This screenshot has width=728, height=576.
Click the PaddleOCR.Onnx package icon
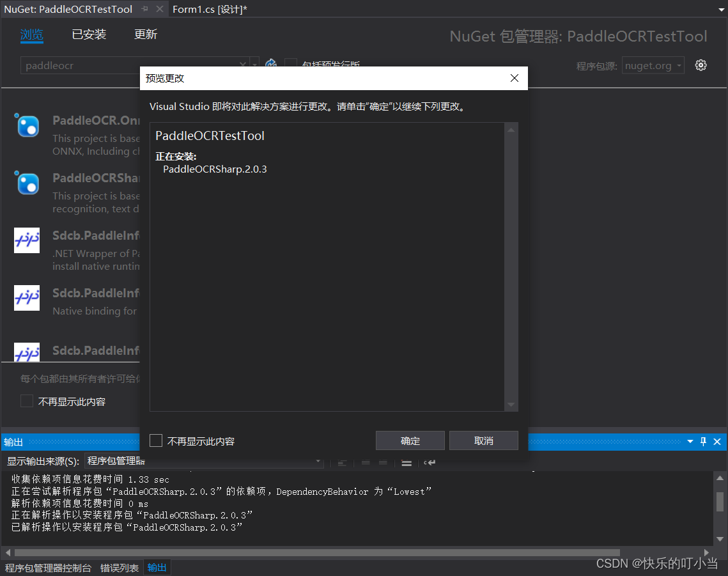[x=27, y=126]
